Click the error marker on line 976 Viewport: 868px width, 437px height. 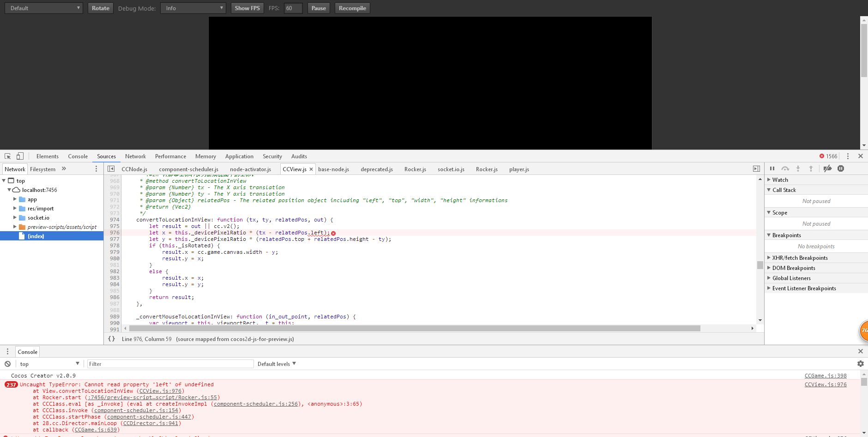click(333, 233)
